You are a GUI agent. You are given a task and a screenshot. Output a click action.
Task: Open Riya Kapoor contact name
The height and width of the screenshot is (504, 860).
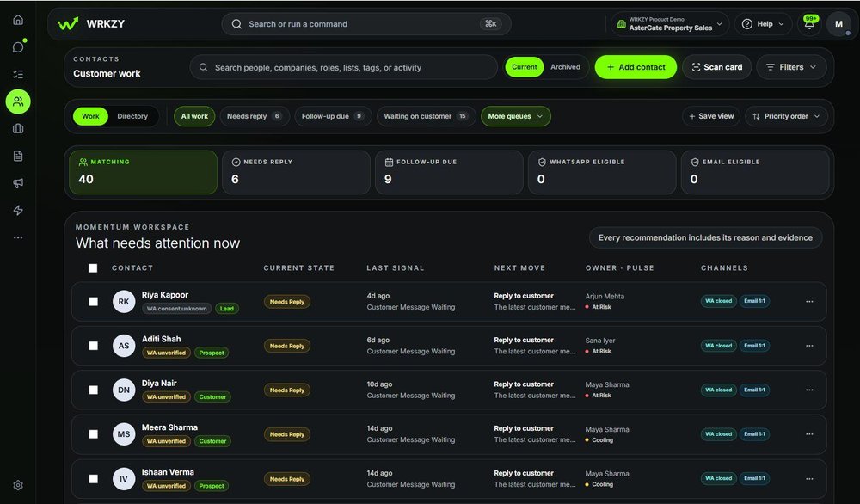coord(164,294)
